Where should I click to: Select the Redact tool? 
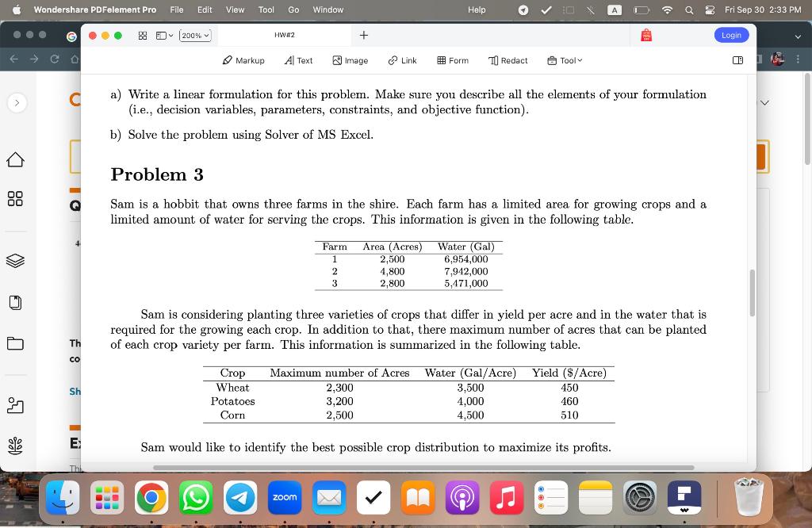[507, 60]
